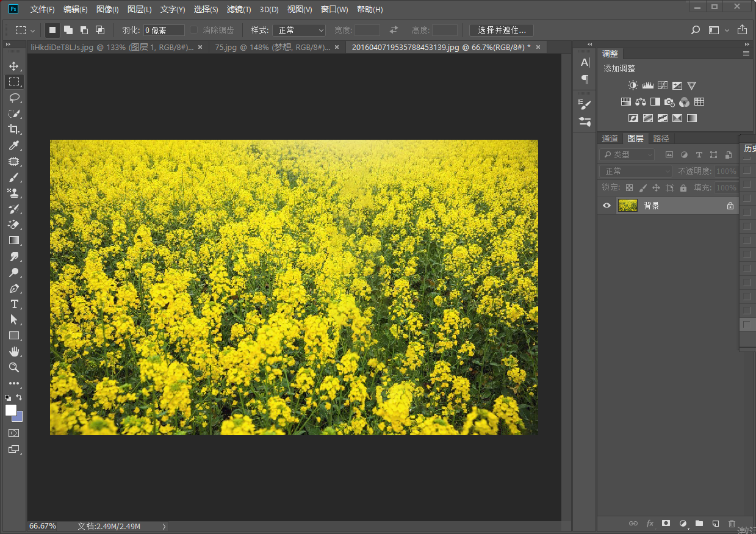The height and width of the screenshot is (534, 756).
Task: Switch to the 通道 tab
Action: coord(610,139)
